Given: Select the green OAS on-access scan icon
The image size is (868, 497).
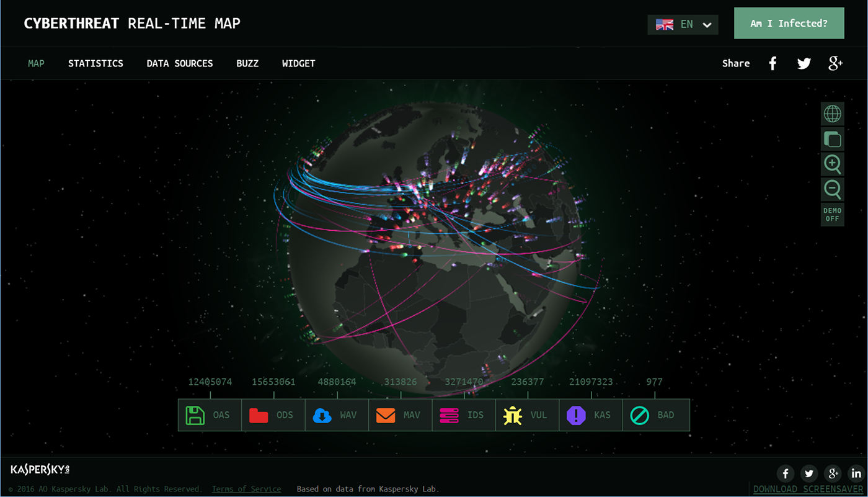Looking at the screenshot, I should [195, 414].
